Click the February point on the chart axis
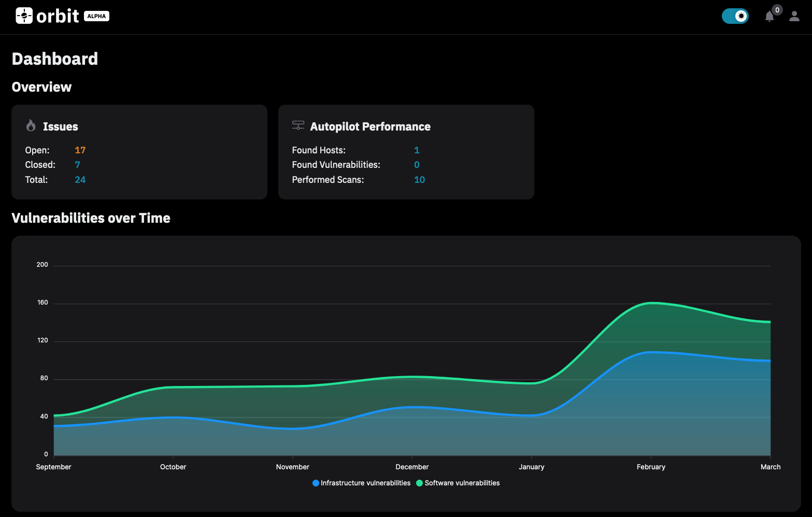The image size is (812, 517). coord(651,467)
